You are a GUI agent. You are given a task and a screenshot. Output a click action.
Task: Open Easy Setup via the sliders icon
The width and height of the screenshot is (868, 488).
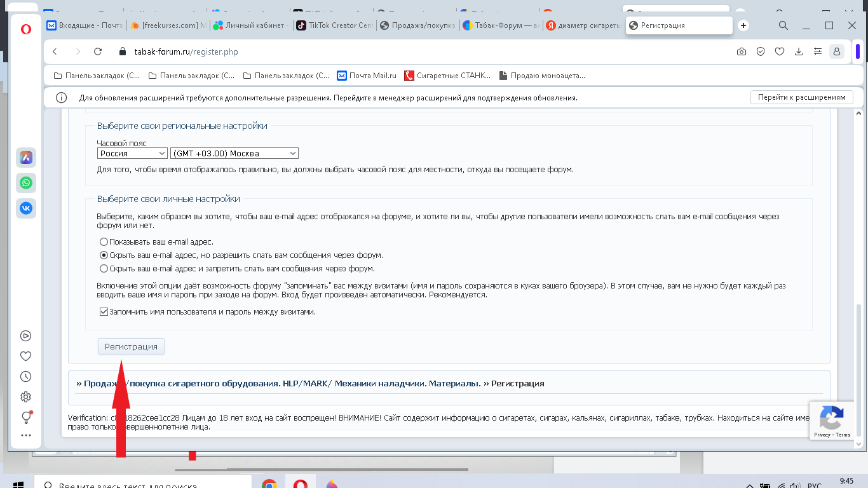[818, 51]
